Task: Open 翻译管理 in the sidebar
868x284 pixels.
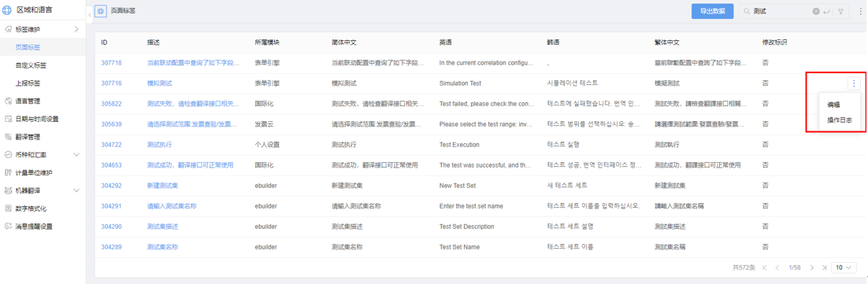Action: pos(28,136)
